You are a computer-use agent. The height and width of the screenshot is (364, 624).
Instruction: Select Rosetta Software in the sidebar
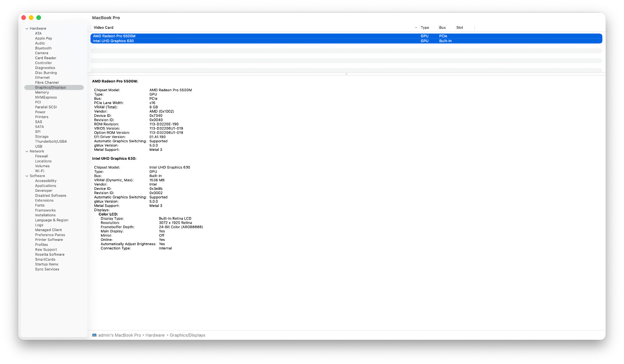click(x=50, y=254)
